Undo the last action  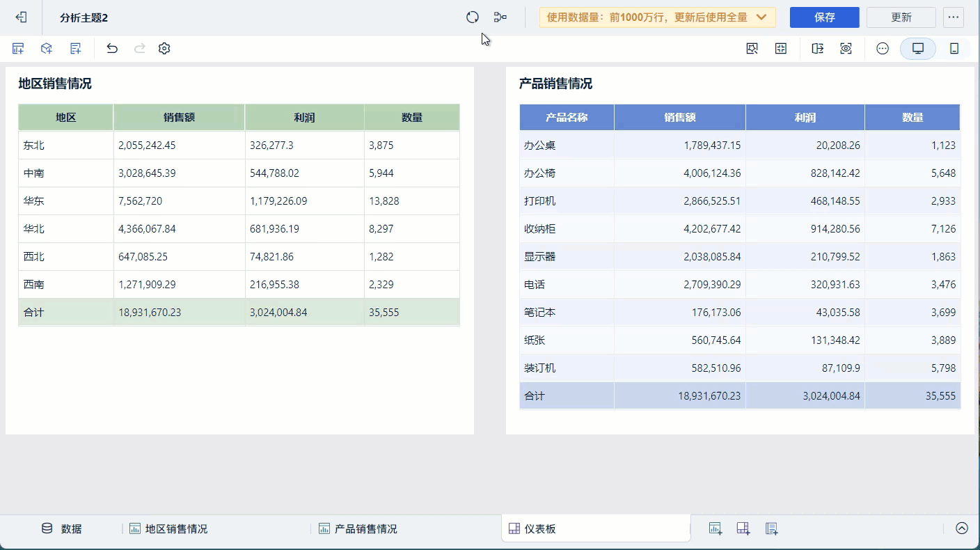pos(112,48)
